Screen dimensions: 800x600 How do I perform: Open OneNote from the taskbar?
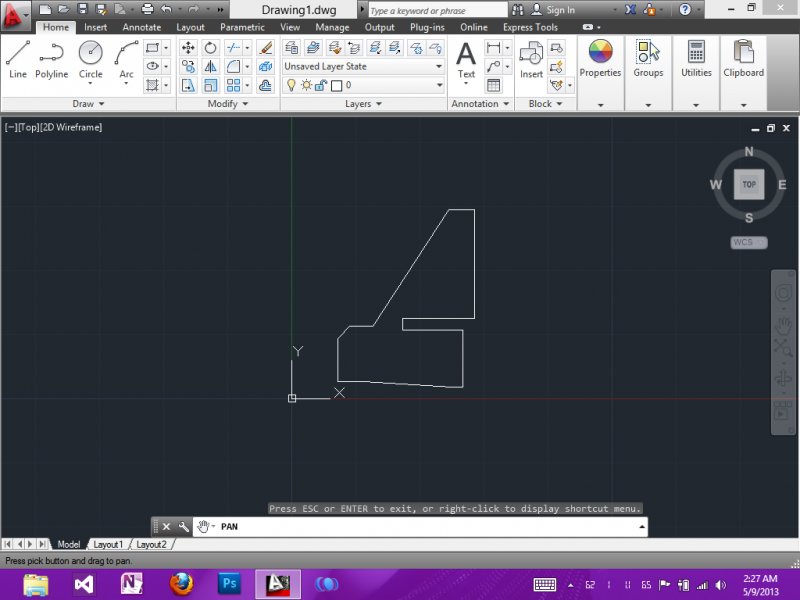[132, 584]
